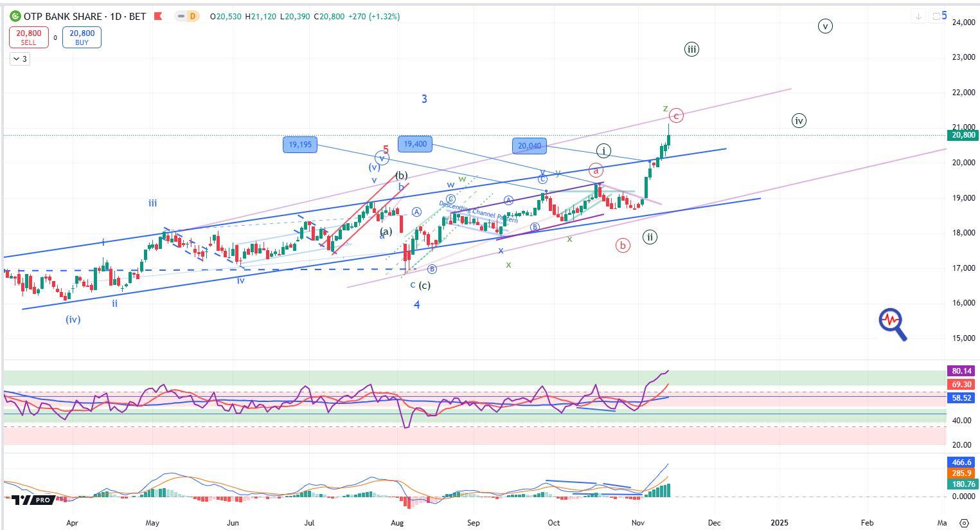Click the maximize pane icon at top right

coord(936,16)
